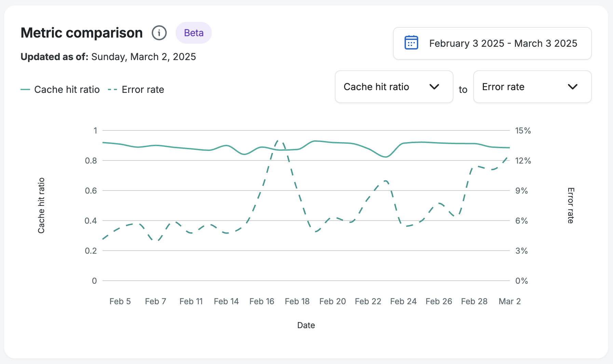This screenshot has width=613, height=364.
Task: Click the Mar 2 axis label
Action: pyautogui.click(x=509, y=301)
